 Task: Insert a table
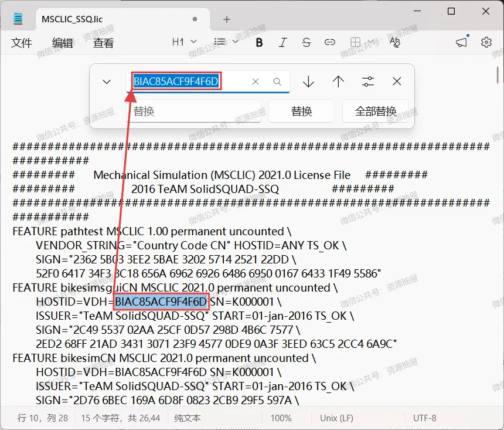(x=355, y=42)
